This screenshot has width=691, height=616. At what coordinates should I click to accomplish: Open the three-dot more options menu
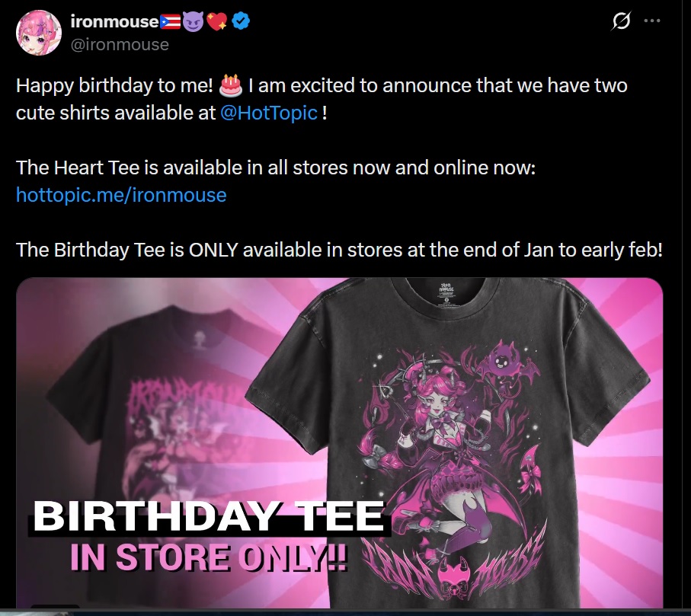click(652, 21)
